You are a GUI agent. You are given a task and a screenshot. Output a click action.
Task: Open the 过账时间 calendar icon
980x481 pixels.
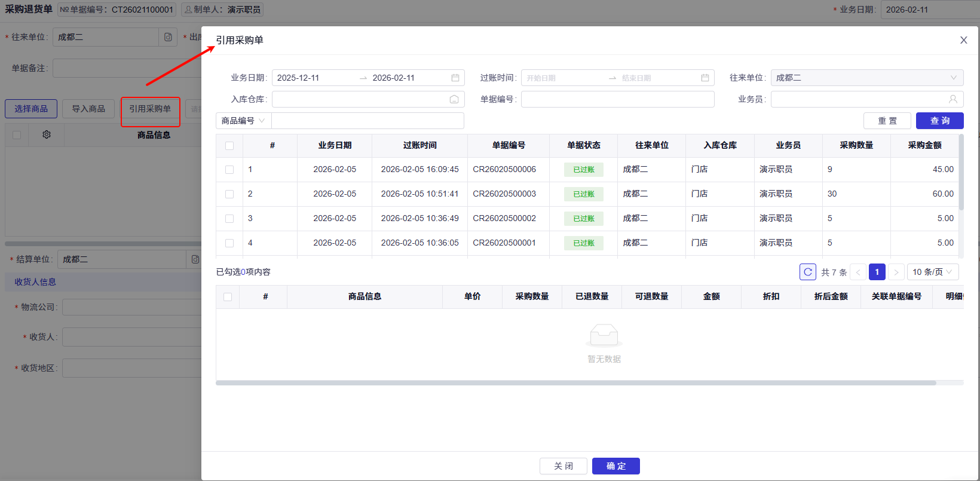tap(705, 78)
